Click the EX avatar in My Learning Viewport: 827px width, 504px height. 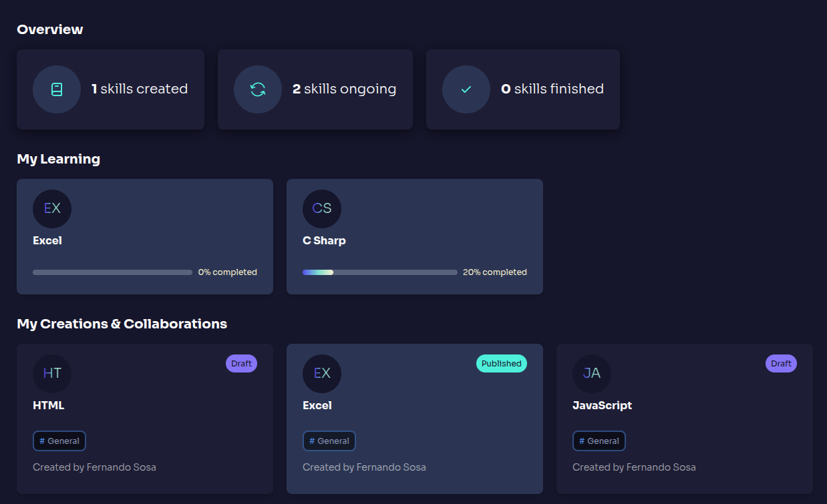[x=52, y=208]
